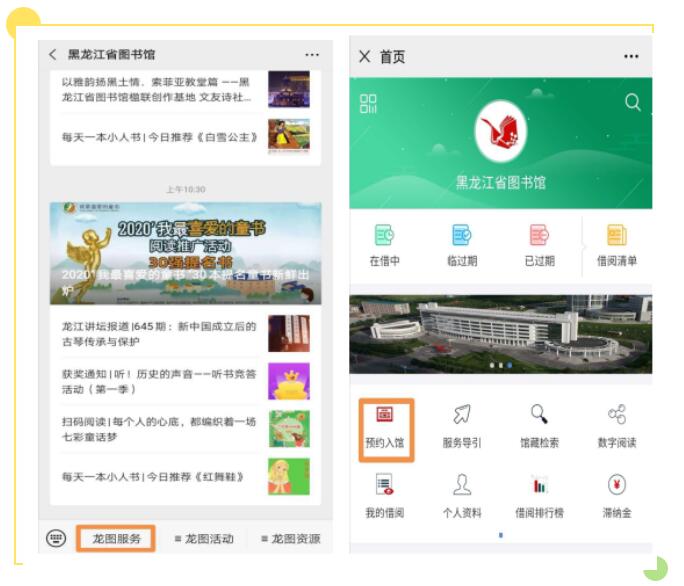Tap the 预约入馆 reservation icon
This screenshot has height=586, width=684.
coord(384,425)
